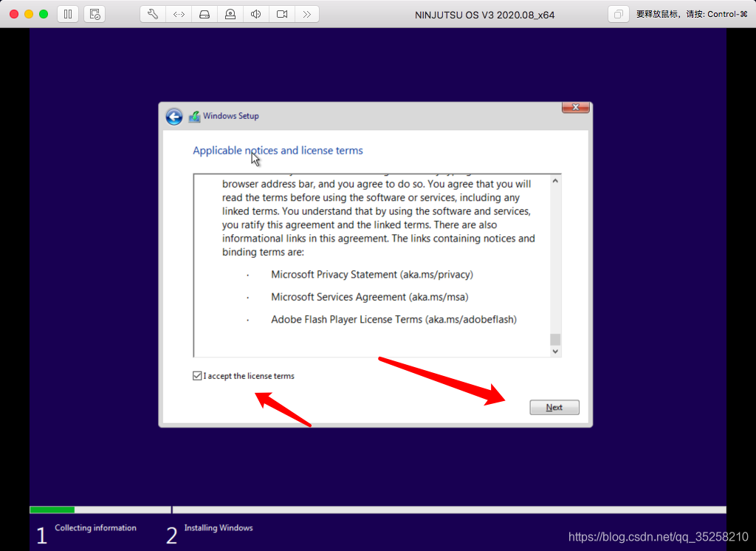Click the single-window view icon
The height and width of the screenshot is (551, 756).
[618, 15]
